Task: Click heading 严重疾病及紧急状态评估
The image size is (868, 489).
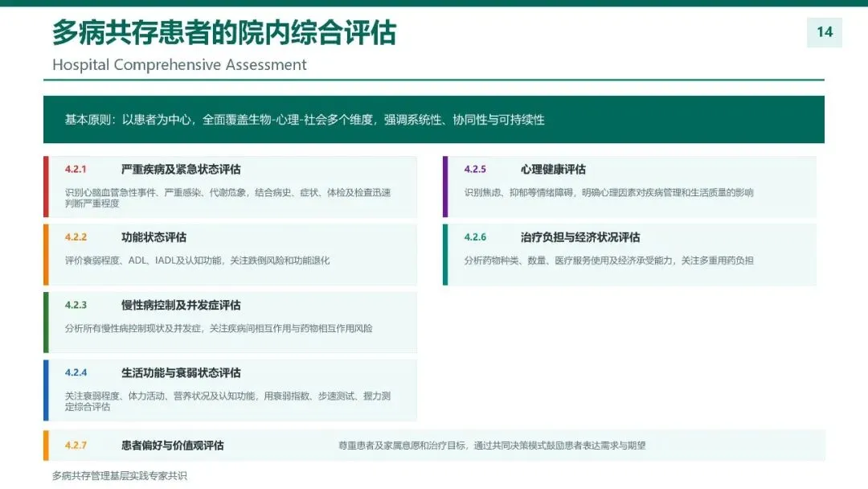Action: (x=181, y=170)
